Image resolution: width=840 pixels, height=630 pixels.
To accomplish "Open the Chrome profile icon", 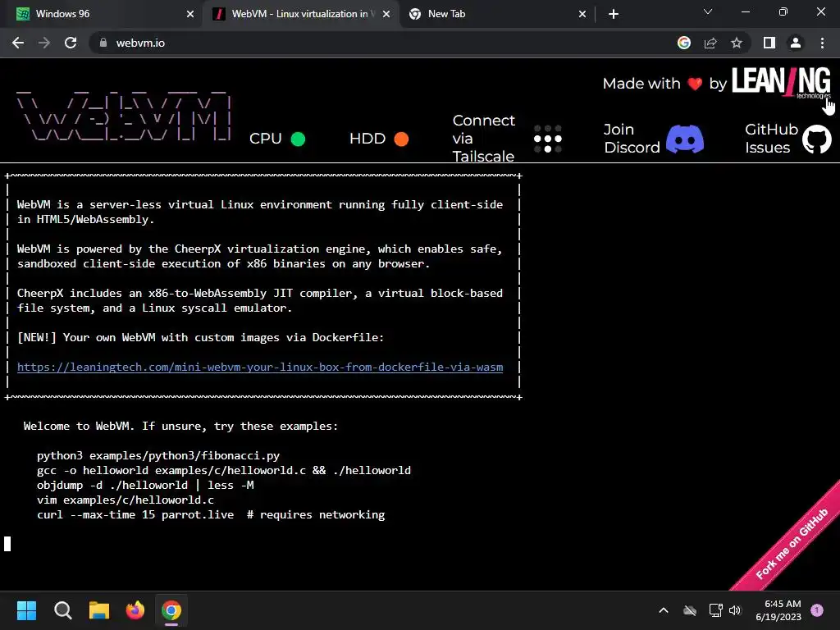I will tap(796, 43).
